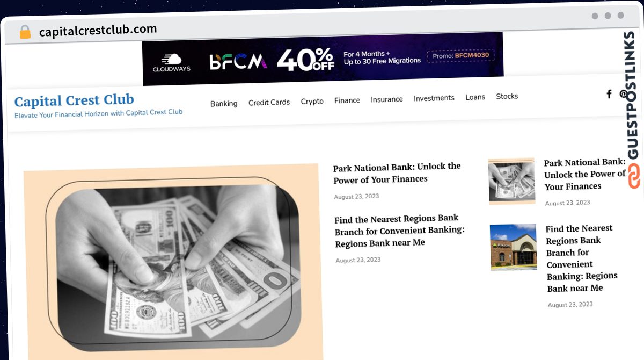Image resolution: width=644 pixels, height=360 pixels.
Task: Click the Capital Crest Club site title
Action: tap(74, 100)
